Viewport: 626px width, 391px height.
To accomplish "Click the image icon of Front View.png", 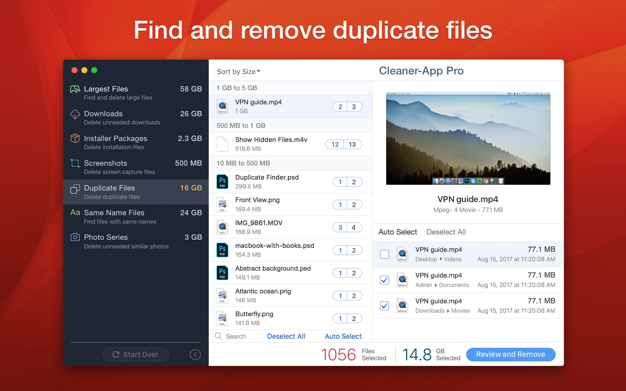I will pos(222,204).
